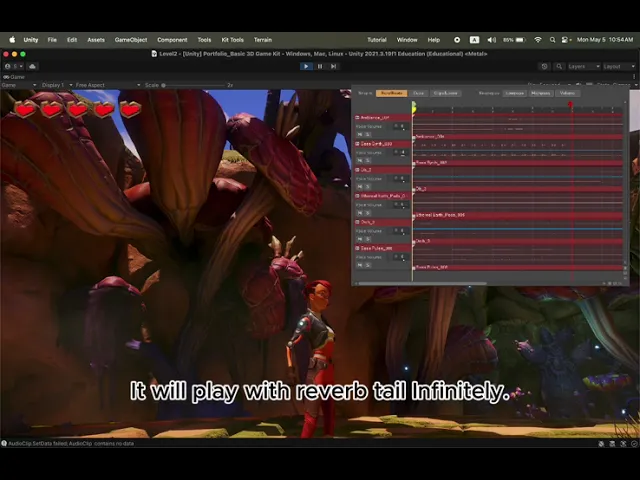This screenshot has height=480, width=640.
Task: Advance one frame with the Step button
Action: pos(333,66)
